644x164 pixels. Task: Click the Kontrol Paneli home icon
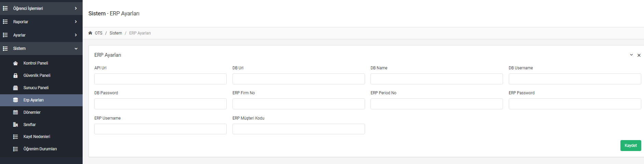pos(15,63)
